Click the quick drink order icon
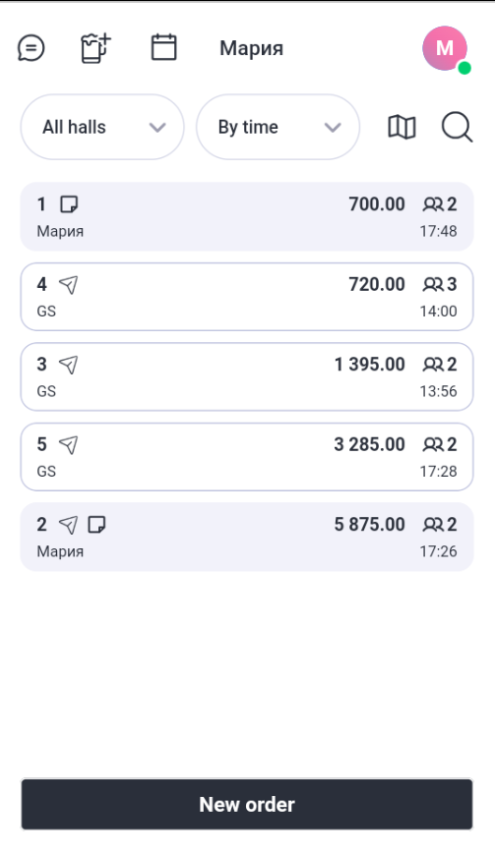495x852 pixels. [x=96, y=48]
